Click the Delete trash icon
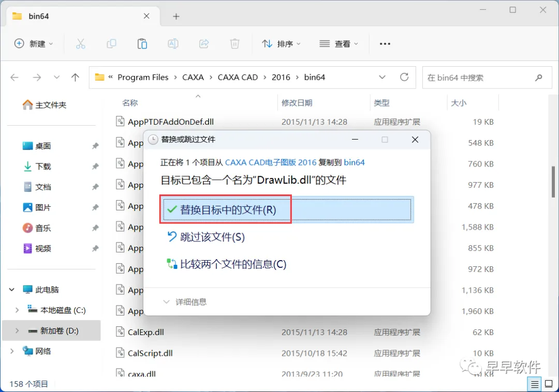 coord(234,44)
